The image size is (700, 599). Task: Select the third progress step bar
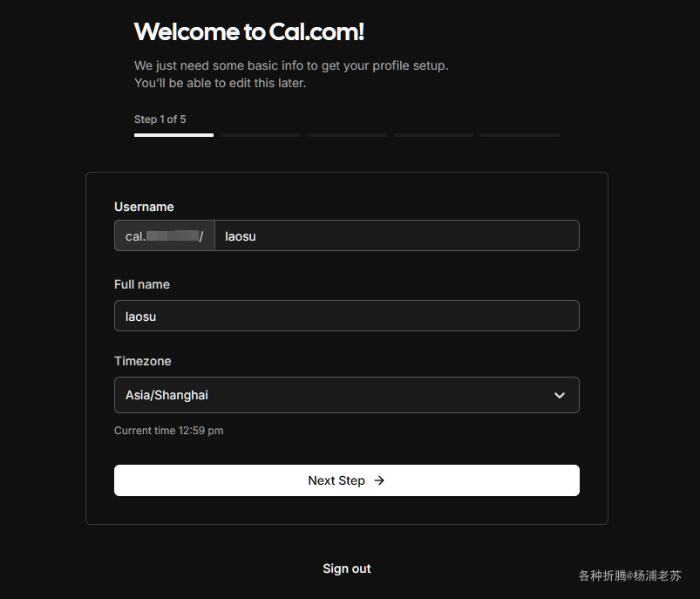(x=347, y=135)
